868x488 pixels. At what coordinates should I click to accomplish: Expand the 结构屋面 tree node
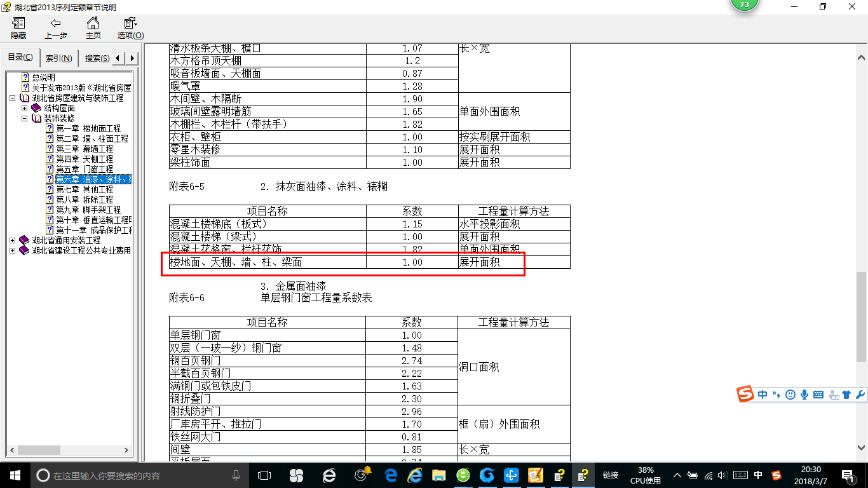[25, 108]
